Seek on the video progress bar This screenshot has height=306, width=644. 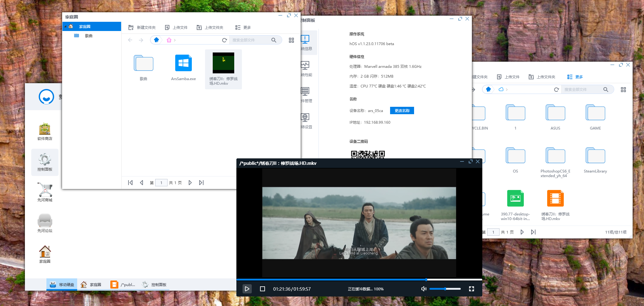coord(359,280)
